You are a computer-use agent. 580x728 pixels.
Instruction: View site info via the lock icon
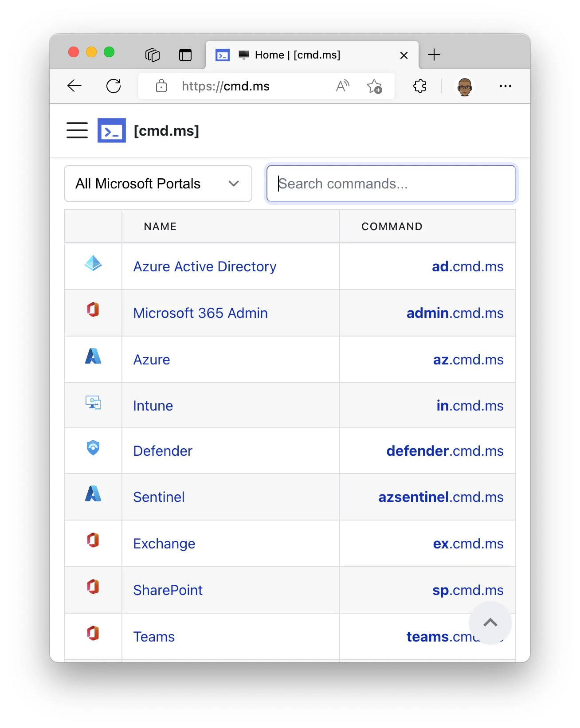point(161,86)
